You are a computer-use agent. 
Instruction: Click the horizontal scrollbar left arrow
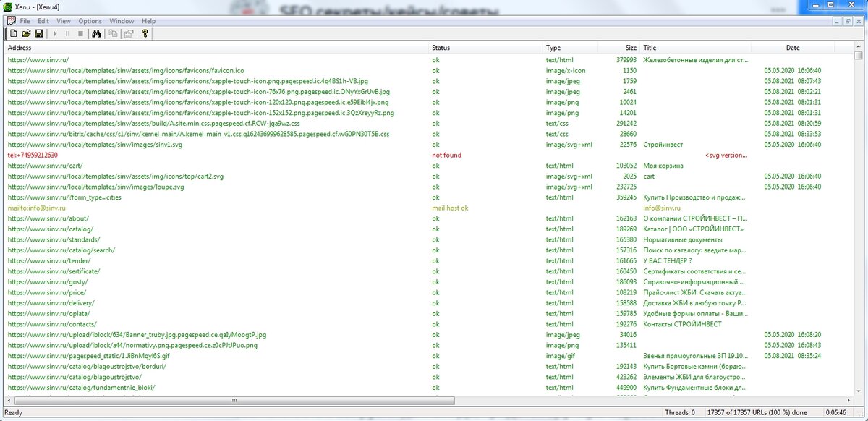coord(9,400)
